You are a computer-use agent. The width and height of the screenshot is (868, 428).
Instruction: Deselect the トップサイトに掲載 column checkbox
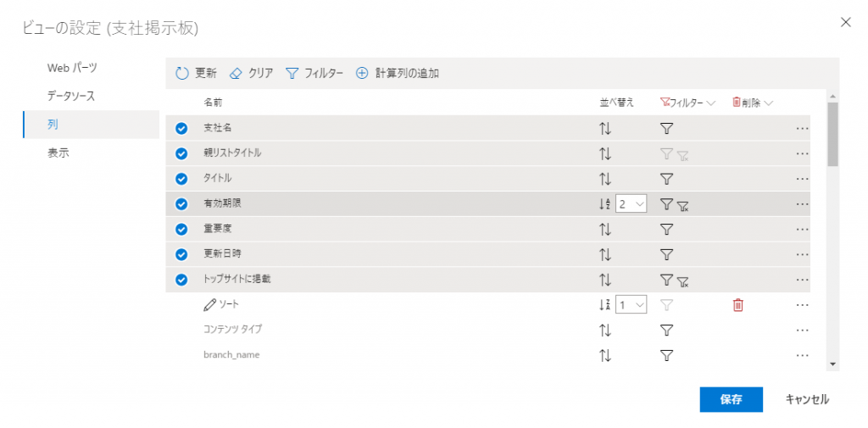[x=181, y=280]
